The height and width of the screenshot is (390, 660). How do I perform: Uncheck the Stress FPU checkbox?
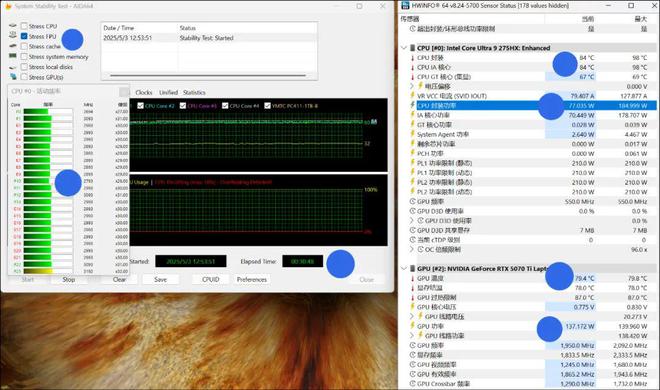(24, 36)
